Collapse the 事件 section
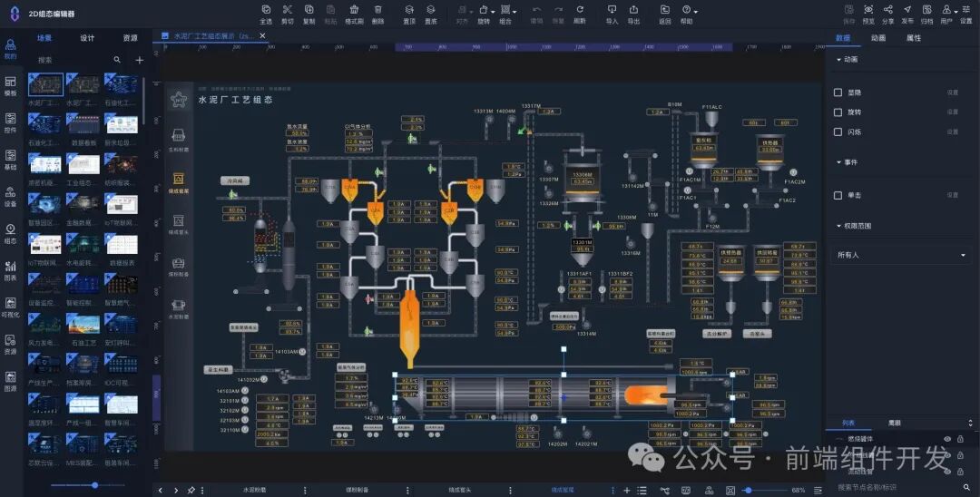The width and height of the screenshot is (980, 497). point(838,162)
